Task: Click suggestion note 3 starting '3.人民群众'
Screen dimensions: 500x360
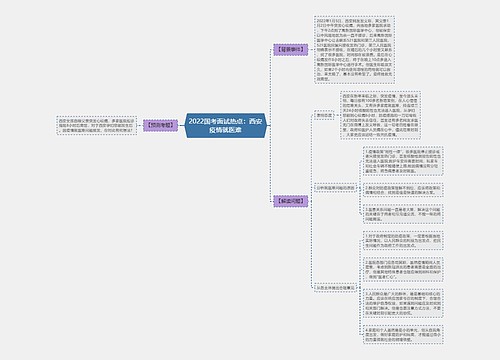Action: click(x=403, y=303)
